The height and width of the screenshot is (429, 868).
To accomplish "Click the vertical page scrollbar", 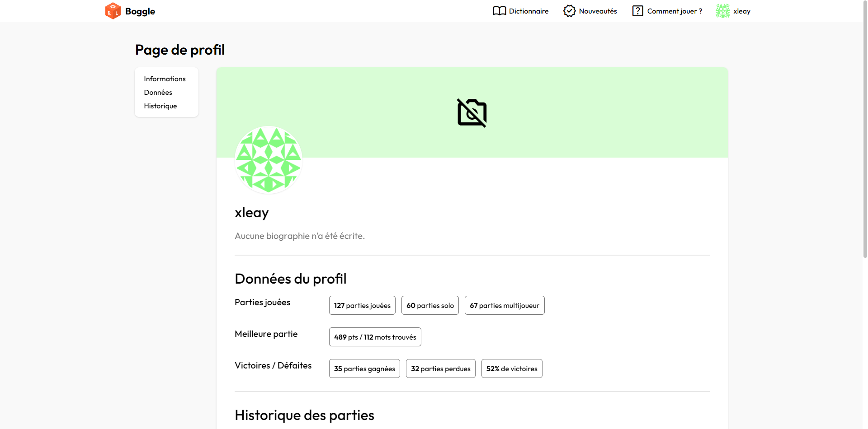I will (x=865, y=135).
